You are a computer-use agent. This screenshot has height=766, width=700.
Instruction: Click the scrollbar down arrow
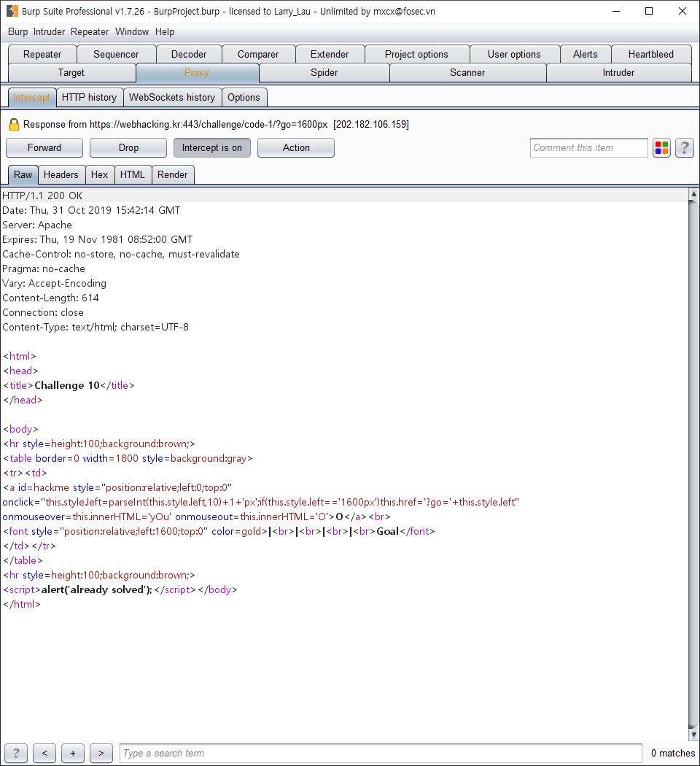[693, 734]
